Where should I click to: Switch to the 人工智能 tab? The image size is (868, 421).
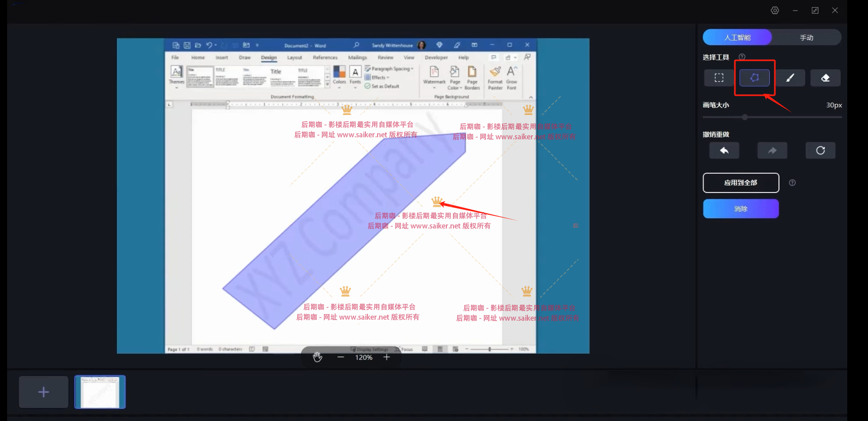click(737, 37)
